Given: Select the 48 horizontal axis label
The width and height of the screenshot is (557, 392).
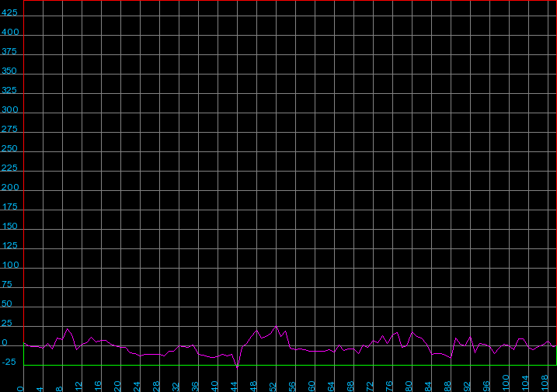Looking at the screenshot, I should (253, 387).
